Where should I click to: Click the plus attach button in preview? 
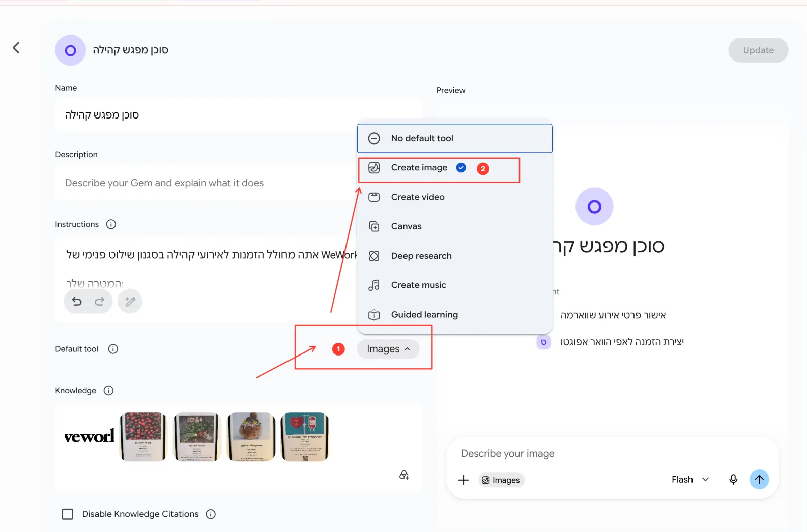(463, 480)
